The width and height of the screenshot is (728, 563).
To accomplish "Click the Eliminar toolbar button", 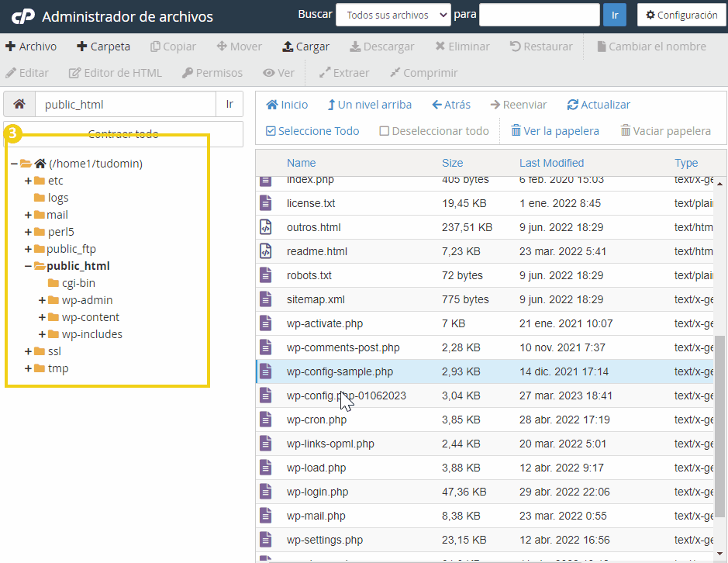I will pos(462,47).
